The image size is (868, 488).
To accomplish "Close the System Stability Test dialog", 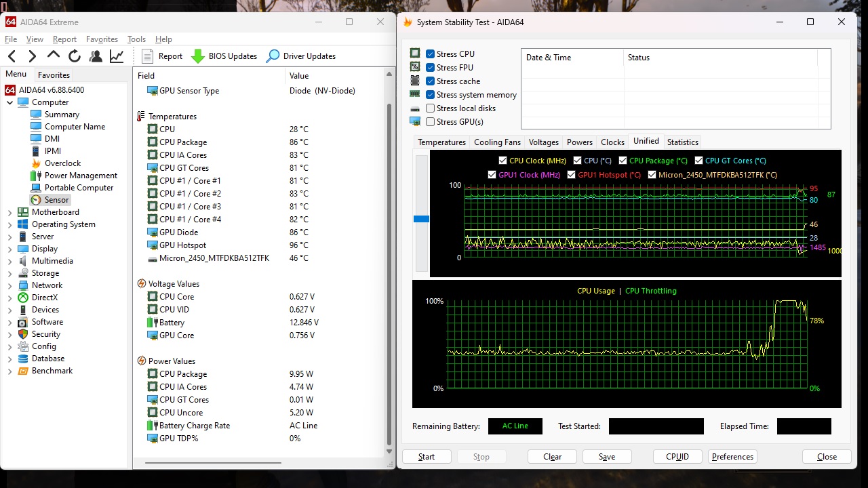I will 827,457.
